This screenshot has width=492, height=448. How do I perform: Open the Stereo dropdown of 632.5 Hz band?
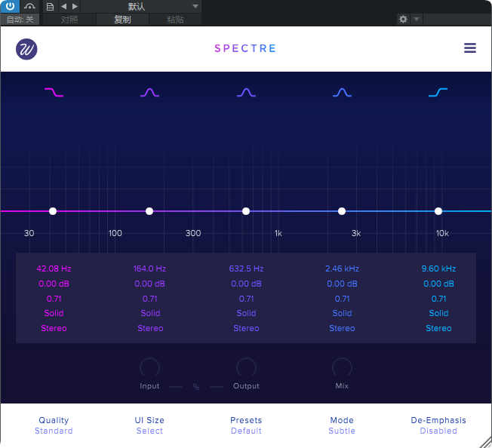pyautogui.click(x=246, y=328)
